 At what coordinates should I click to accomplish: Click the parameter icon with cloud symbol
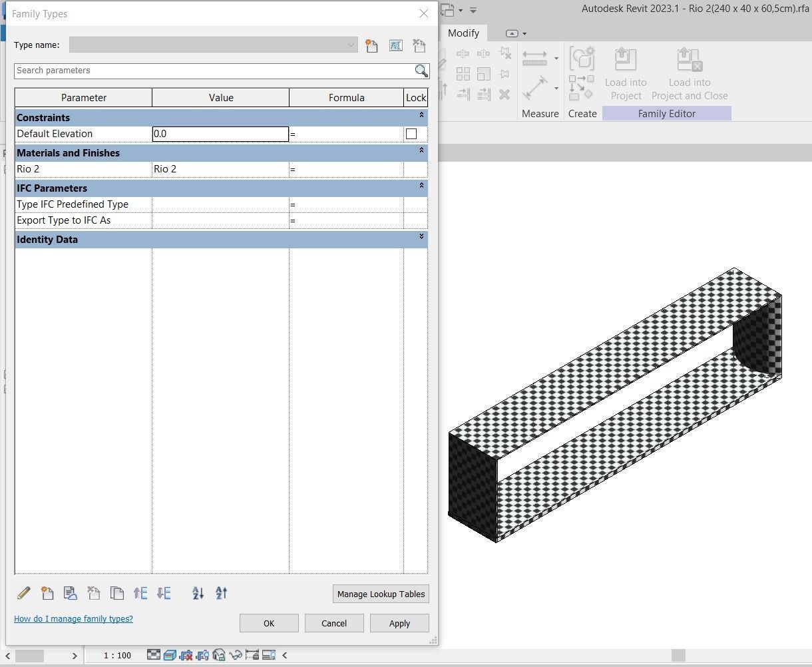coord(70,592)
